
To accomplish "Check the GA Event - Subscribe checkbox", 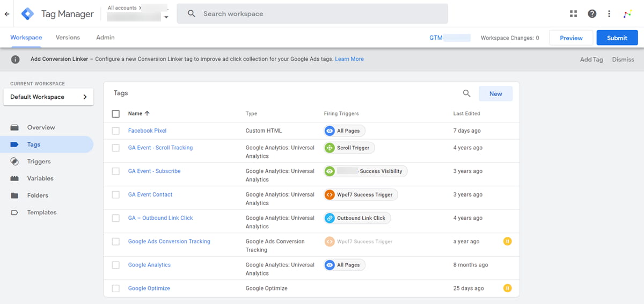I will pos(116,171).
